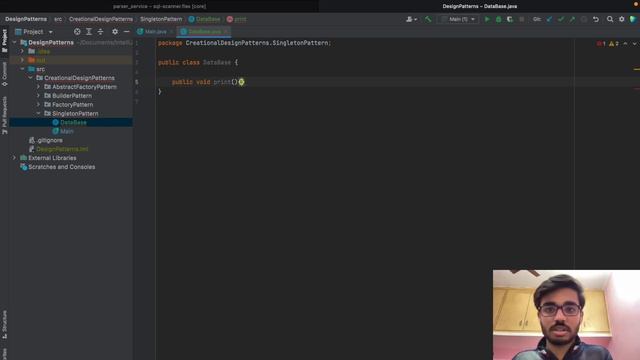
Task: Push commits with Git arrow icon
Action: tap(572, 19)
